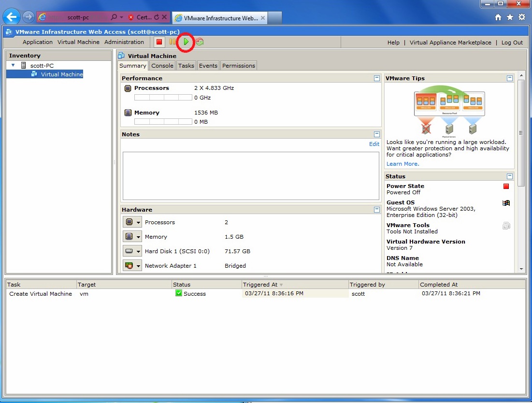Collapse the Performance section
Image resolution: width=532 pixels, height=403 pixels.
pyautogui.click(x=376, y=78)
